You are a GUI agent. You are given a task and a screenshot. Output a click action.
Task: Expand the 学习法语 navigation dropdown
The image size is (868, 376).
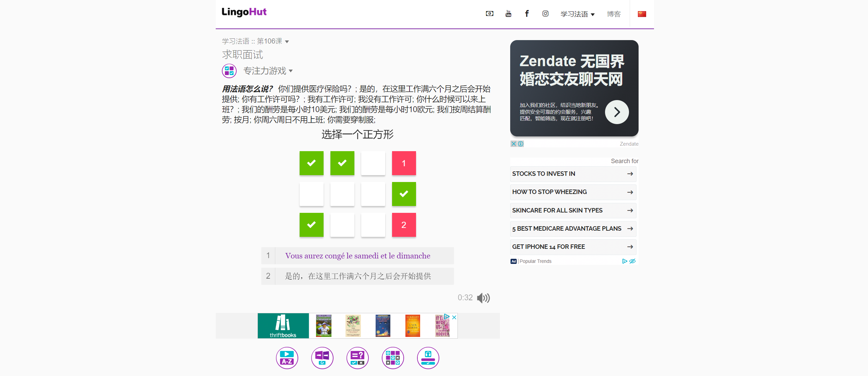[578, 14]
